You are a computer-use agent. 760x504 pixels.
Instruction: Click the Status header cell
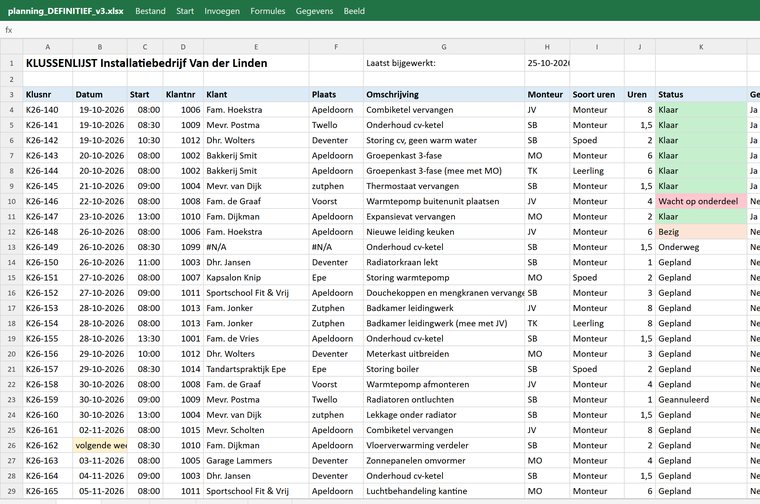[701, 94]
